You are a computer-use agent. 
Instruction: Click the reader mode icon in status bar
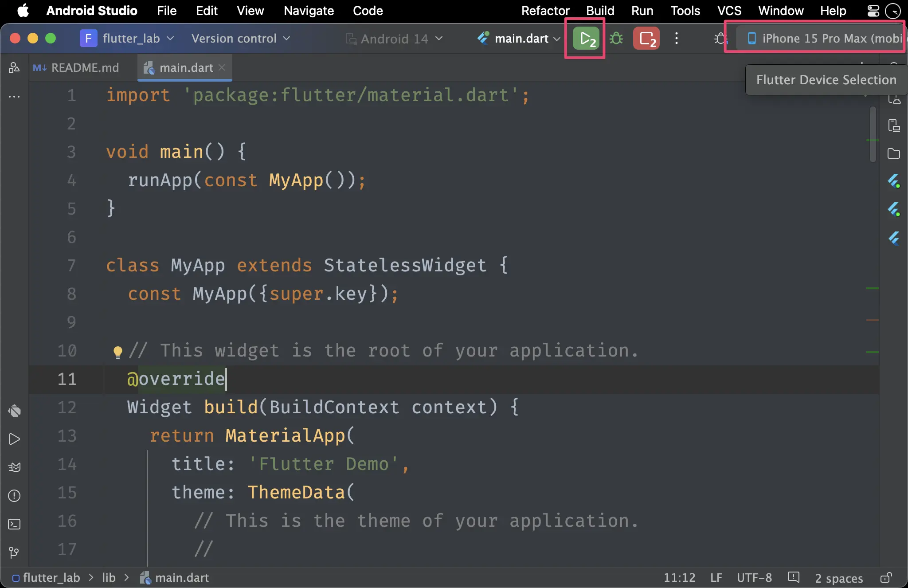(793, 577)
